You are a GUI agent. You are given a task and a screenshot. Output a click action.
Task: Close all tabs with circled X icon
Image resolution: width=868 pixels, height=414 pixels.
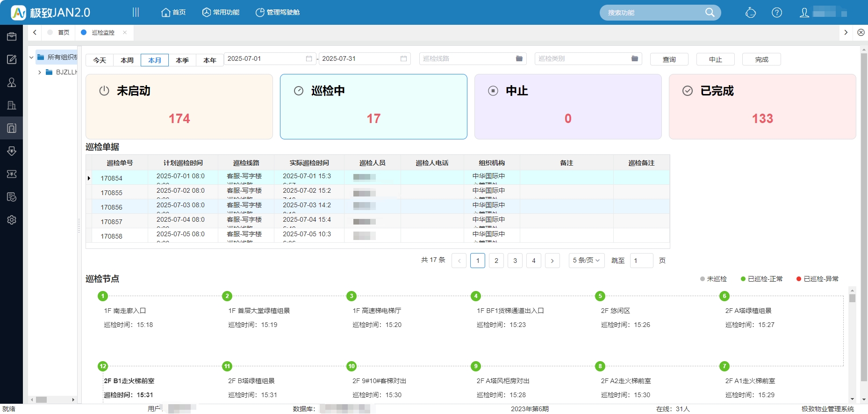point(861,32)
